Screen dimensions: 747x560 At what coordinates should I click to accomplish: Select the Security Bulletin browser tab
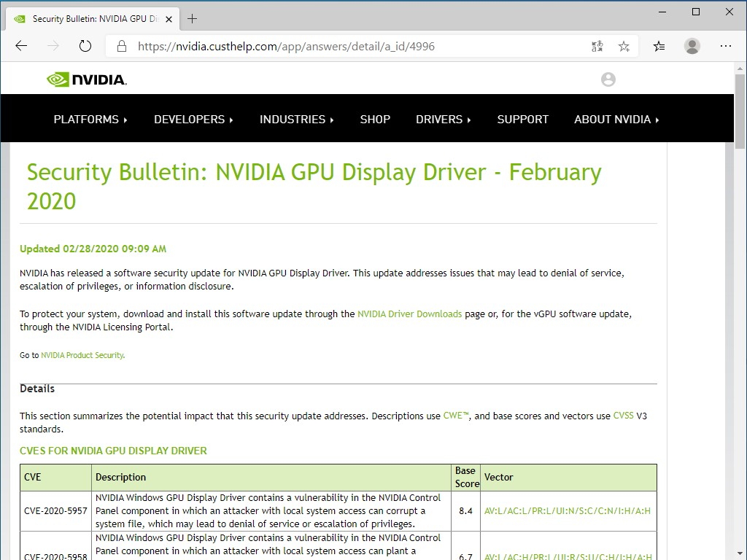93,19
